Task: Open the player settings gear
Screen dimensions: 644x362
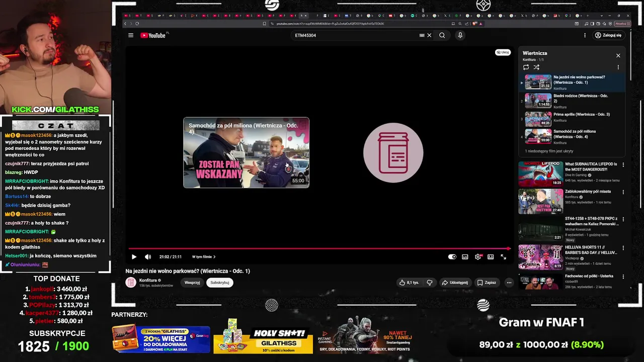Action: coord(478,257)
